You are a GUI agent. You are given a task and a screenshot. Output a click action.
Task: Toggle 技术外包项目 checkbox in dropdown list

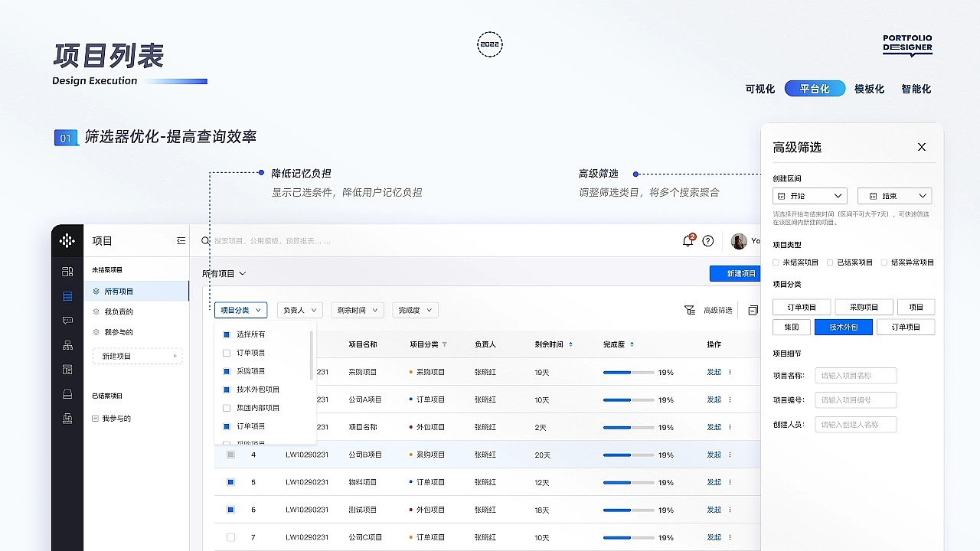(x=227, y=390)
